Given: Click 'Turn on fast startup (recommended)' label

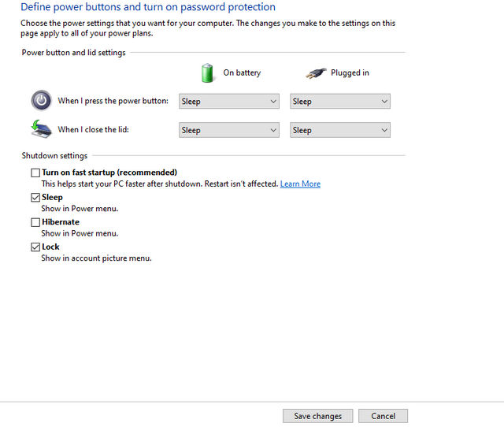Looking at the screenshot, I should (109, 173).
